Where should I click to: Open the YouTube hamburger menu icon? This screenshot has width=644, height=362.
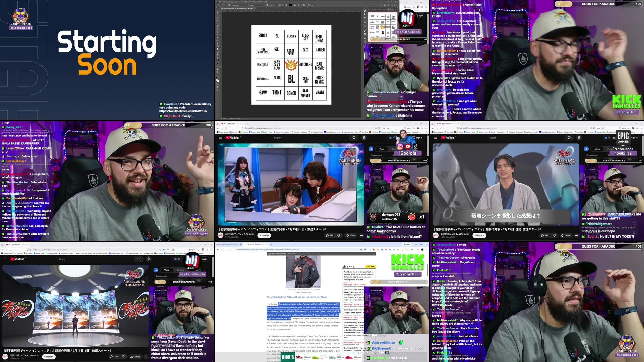pos(220,138)
